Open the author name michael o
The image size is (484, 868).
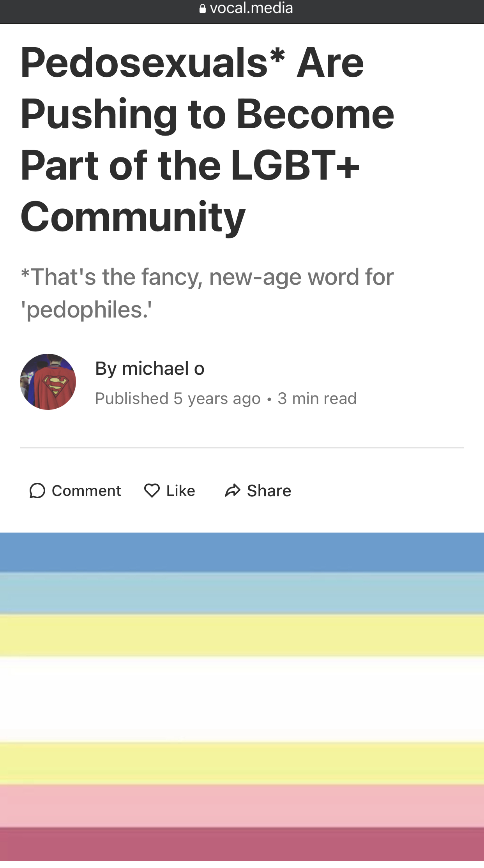pos(163,369)
